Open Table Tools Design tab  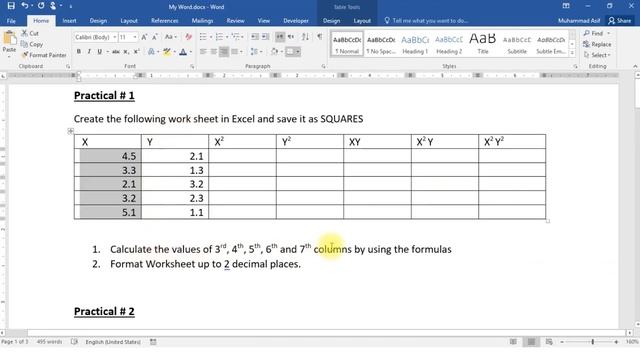point(331,21)
